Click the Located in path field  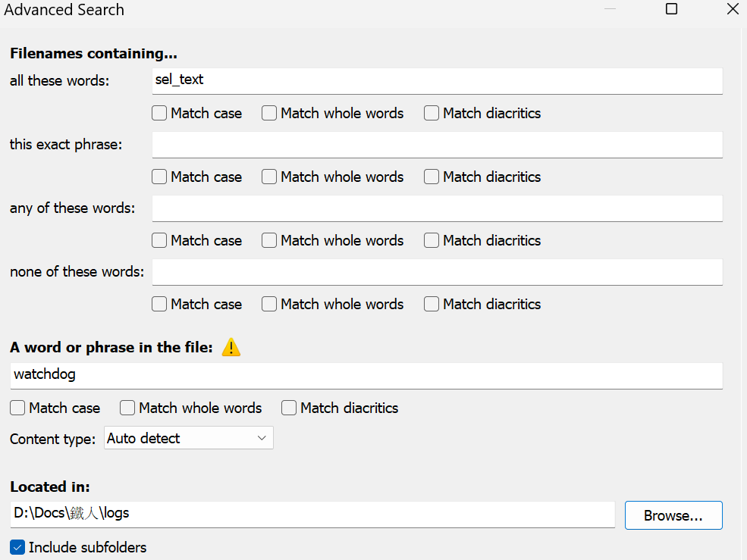coord(312,514)
